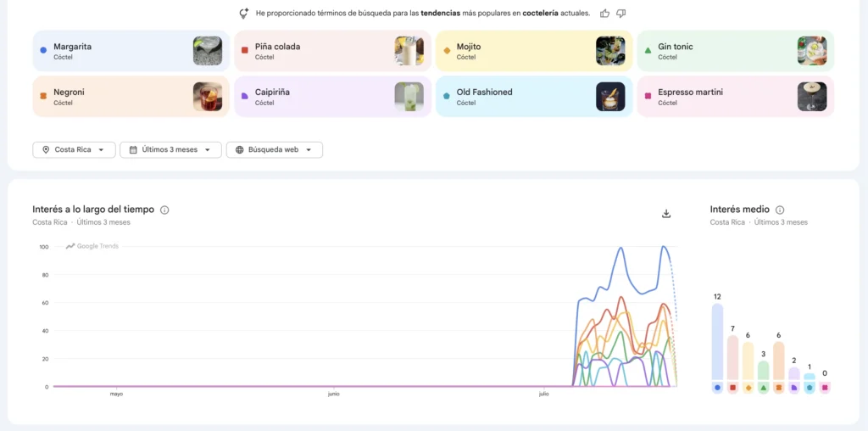The image size is (868, 431).
Task: Click the thumbs up feedback icon
Action: pyautogui.click(x=605, y=14)
